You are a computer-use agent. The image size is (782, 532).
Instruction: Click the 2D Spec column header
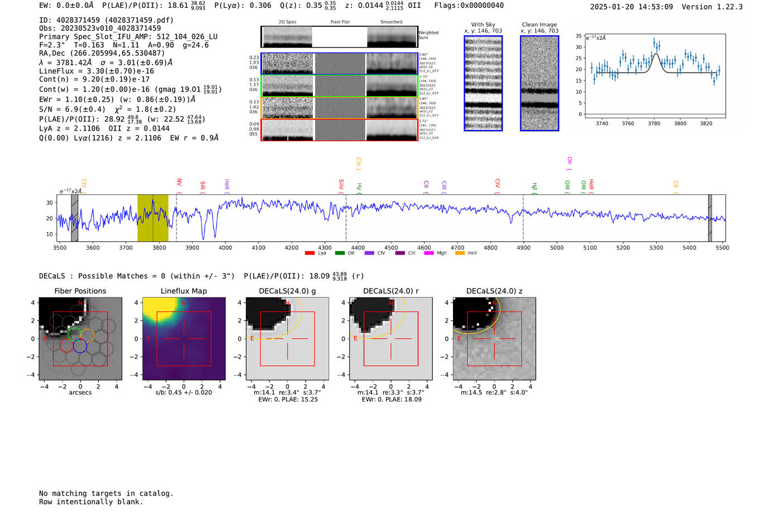click(x=288, y=22)
